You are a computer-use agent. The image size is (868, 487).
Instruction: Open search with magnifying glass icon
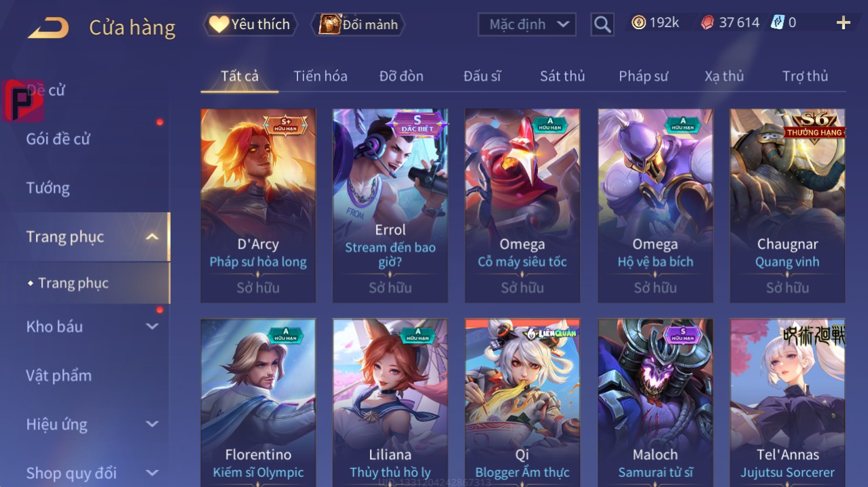(x=602, y=25)
